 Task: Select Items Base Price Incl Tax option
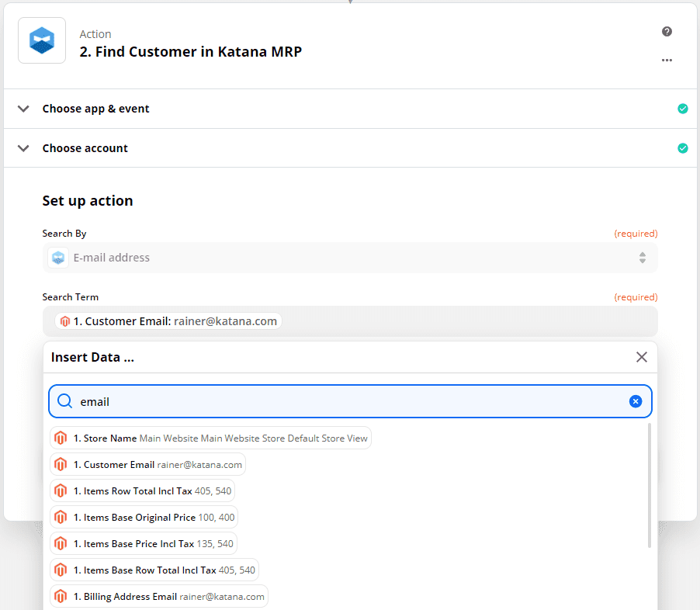pos(144,543)
